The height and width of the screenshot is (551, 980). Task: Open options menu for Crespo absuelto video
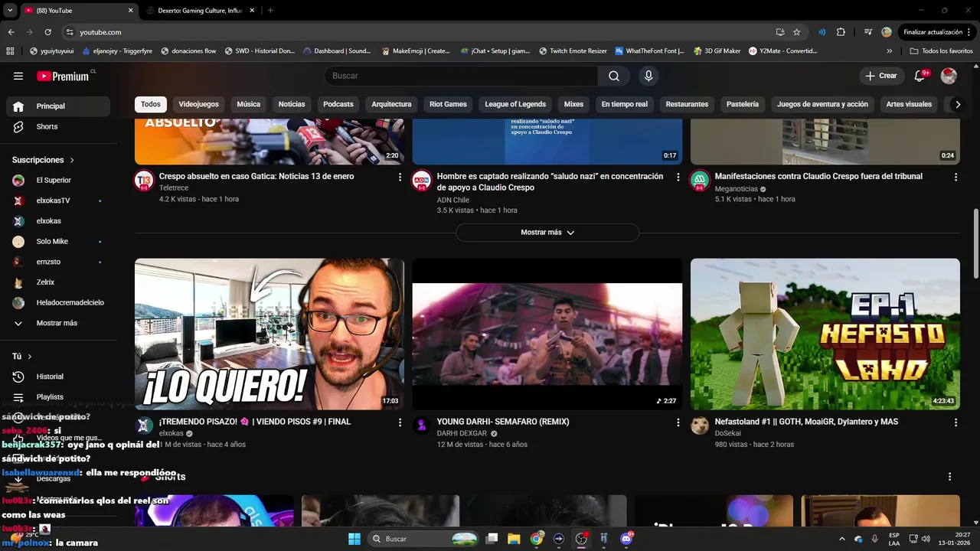click(400, 177)
